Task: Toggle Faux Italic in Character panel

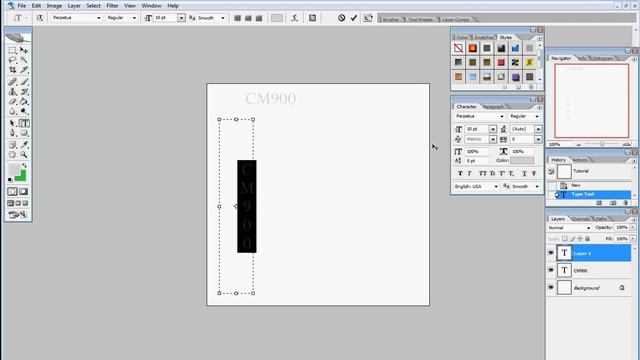Action: coord(469,173)
